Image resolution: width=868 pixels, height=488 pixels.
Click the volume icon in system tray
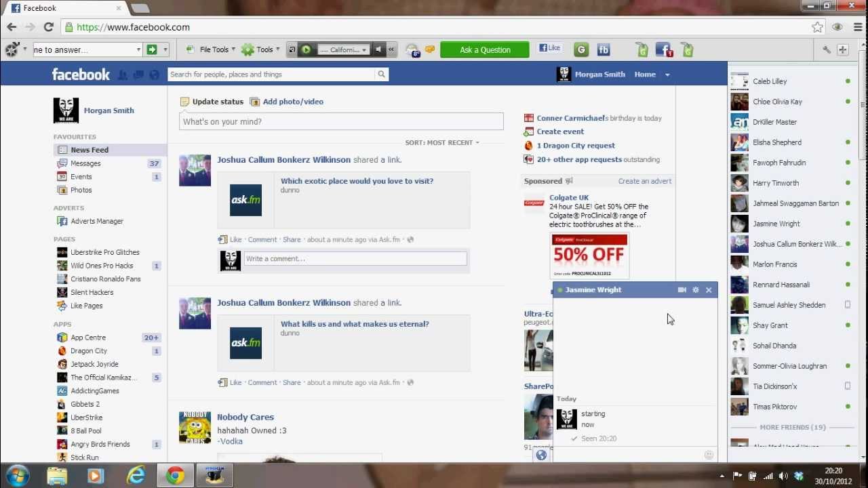point(783,476)
